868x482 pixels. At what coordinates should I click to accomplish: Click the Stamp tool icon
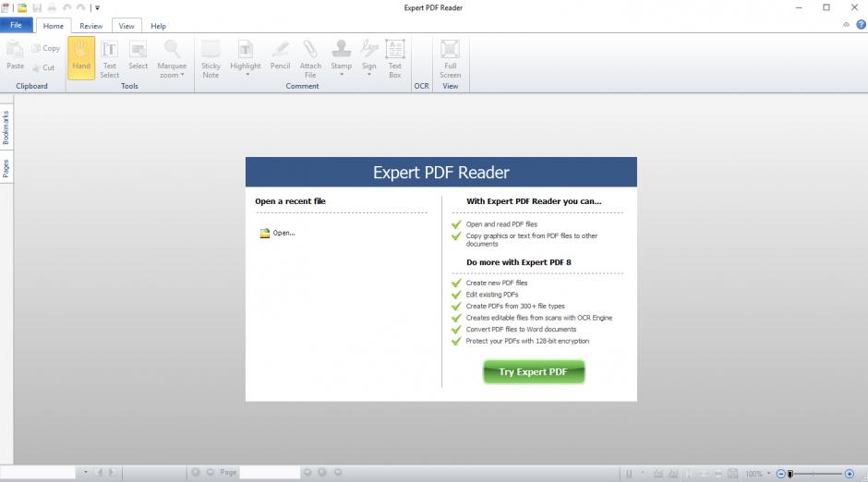coord(341,49)
